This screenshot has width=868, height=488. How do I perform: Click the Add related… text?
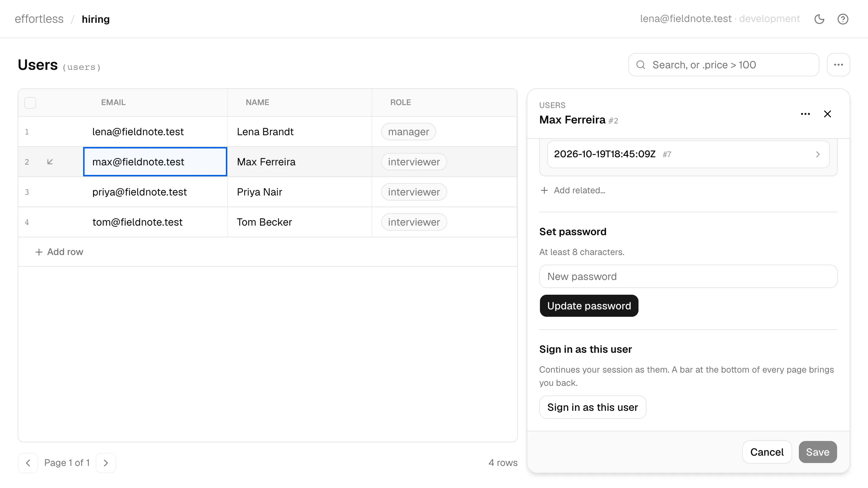click(579, 190)
